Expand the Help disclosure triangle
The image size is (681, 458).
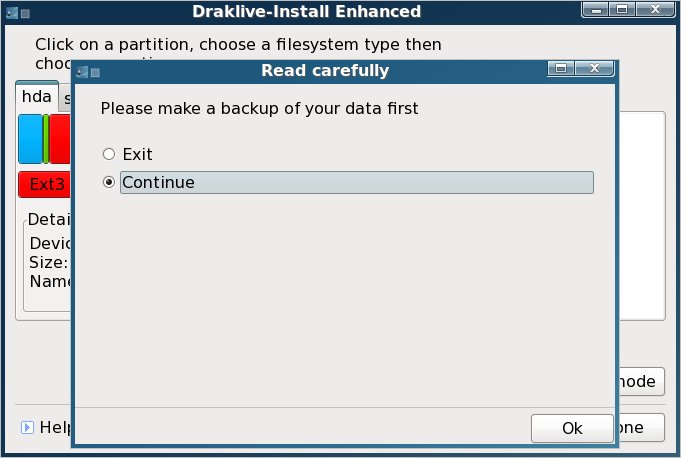(x=27, y=428)
